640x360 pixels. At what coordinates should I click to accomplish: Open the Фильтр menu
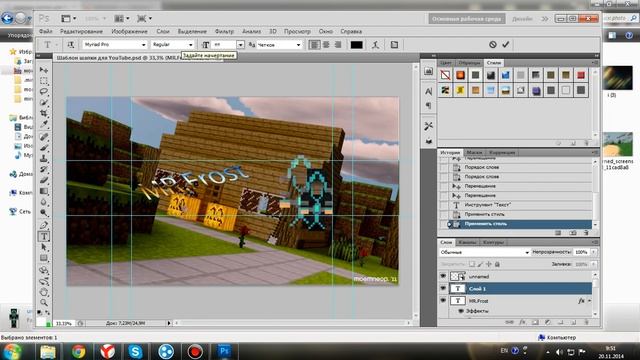(x=224, y=31)
